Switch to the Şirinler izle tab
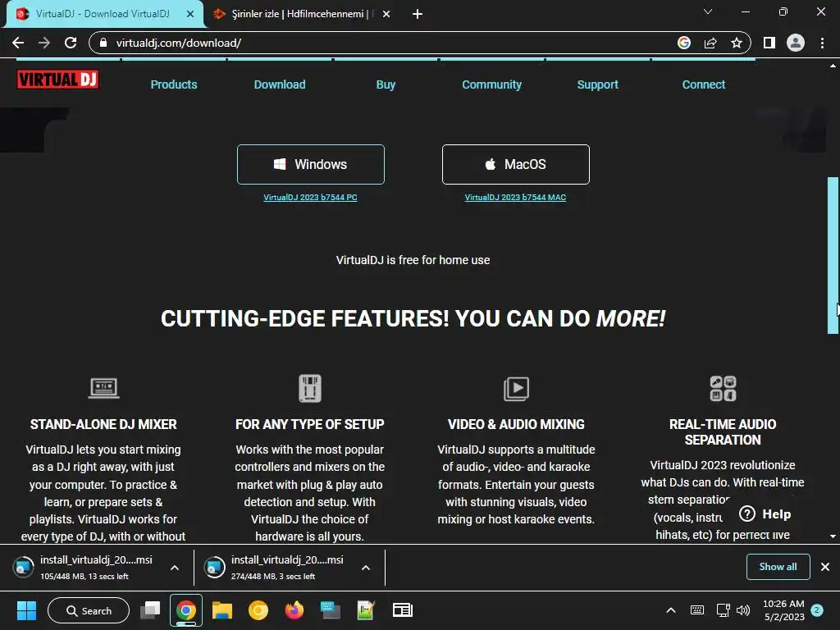 point(300,14)
